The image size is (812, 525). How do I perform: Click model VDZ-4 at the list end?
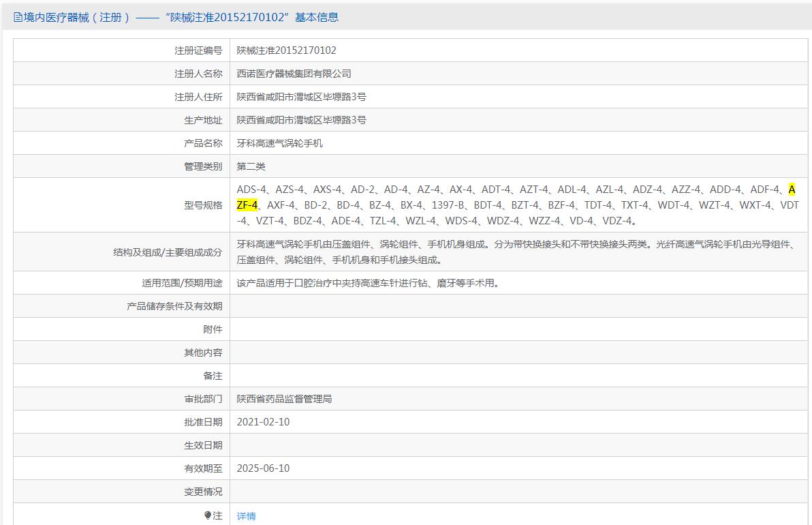pos(617,221)
